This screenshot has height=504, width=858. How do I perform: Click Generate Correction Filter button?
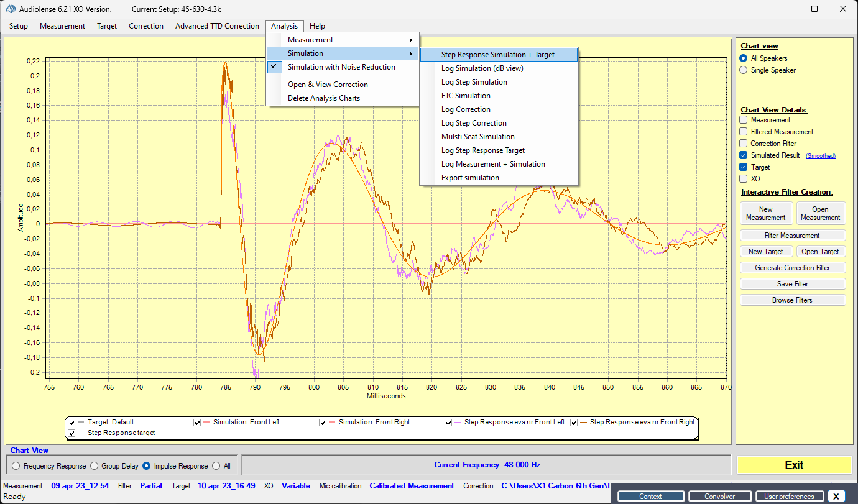point(793,268)
